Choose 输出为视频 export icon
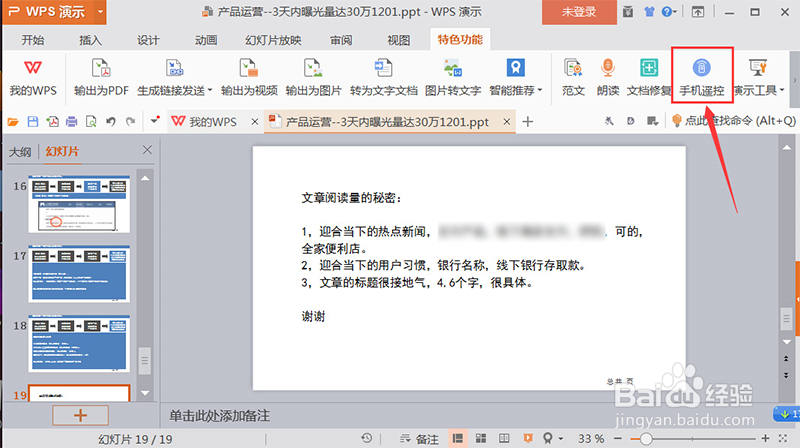Screen dimensions: 800x448 (249, 68)
